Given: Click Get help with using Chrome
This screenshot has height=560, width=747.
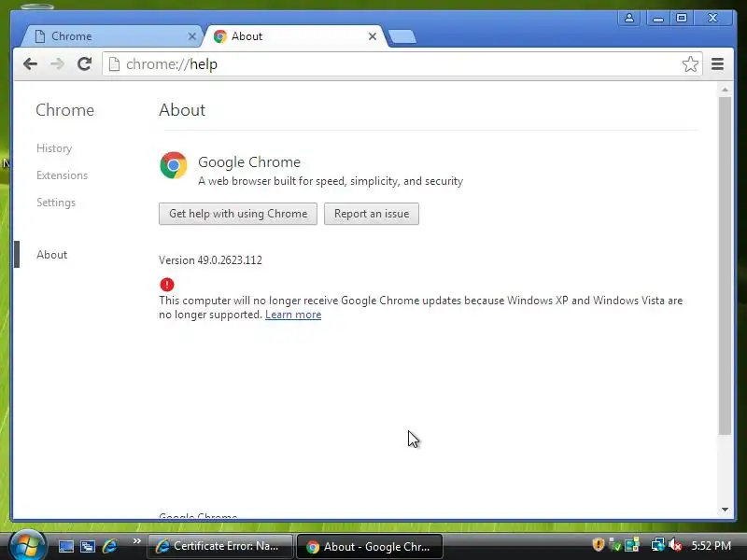Looking at the screenshot, I should coord(238,214).
